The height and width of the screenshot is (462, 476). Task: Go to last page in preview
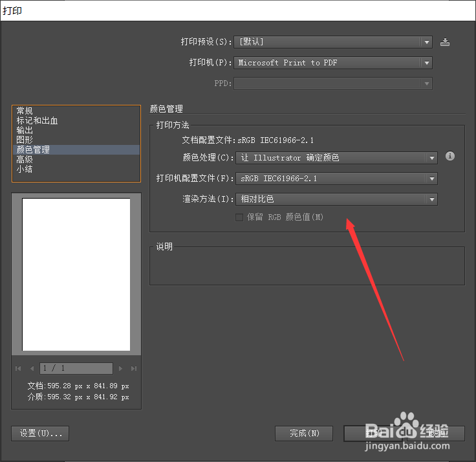(x=134, y=368)
